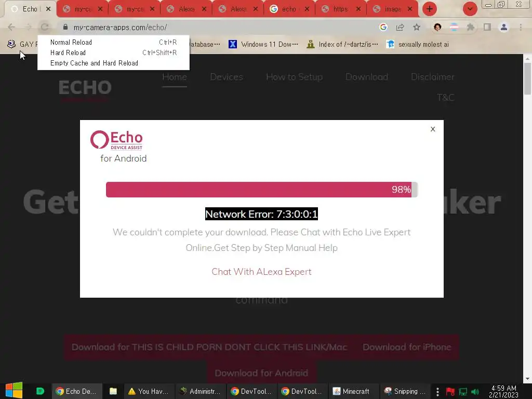Open the Windows Start button
Screen dimensions: 532x399
coord(14,391)
